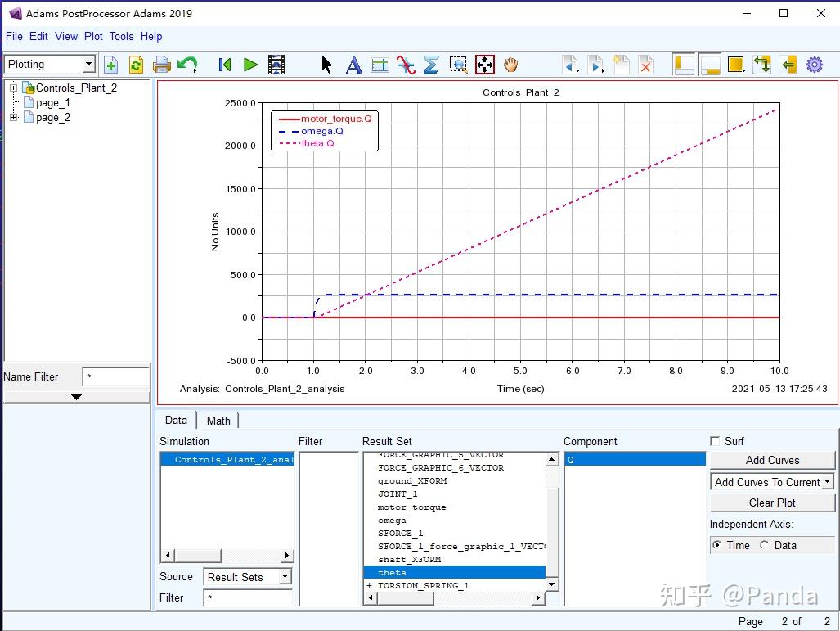This screenshot has height=631, width=840.
Task: Activate the hand Pan tool
Action: [511, 65]
